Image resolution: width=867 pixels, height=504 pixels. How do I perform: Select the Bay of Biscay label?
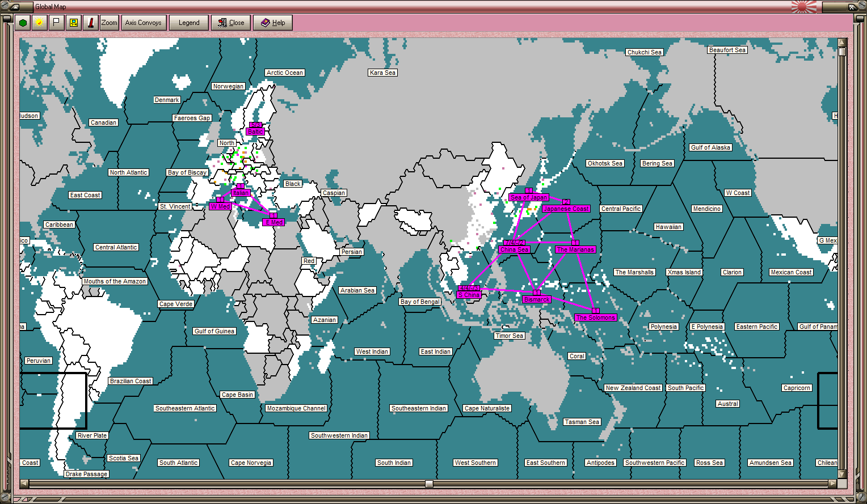187,172
